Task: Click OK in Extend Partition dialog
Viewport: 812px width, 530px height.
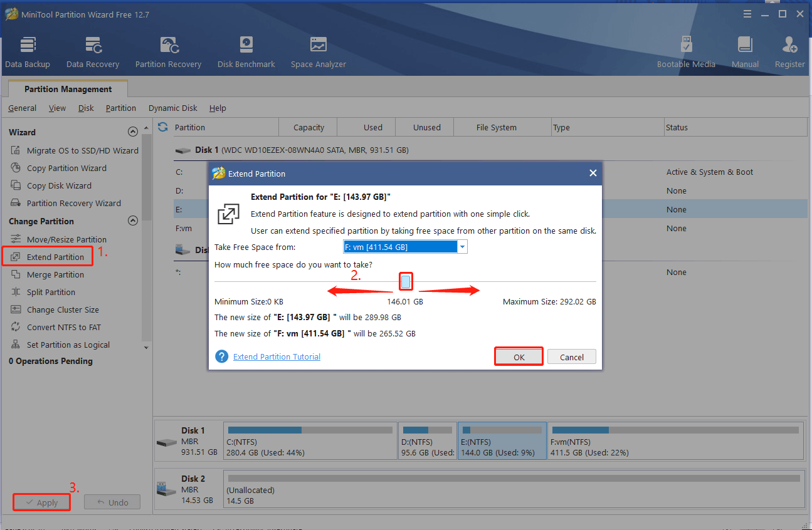Action: 519,357
